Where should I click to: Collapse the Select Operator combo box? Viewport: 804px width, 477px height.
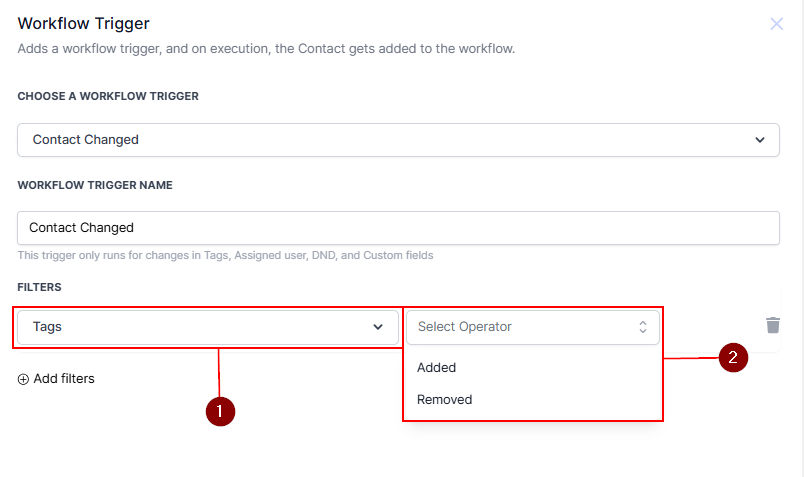tap(532, 327)
